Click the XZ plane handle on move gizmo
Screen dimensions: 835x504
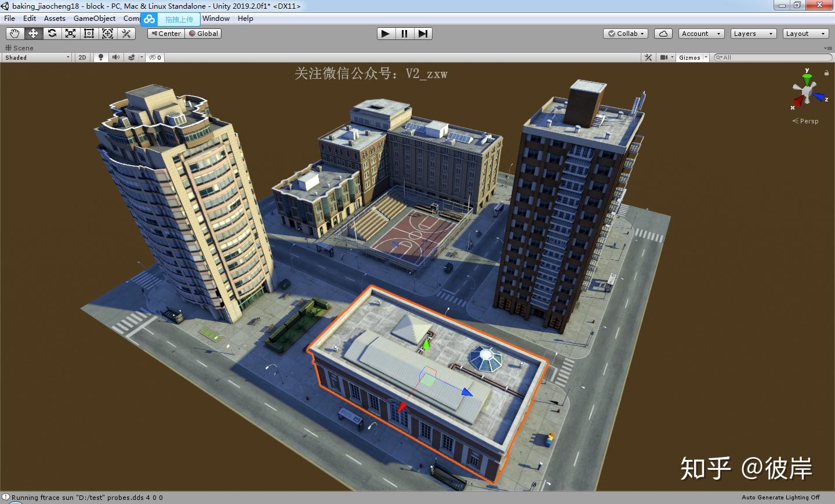427,380
